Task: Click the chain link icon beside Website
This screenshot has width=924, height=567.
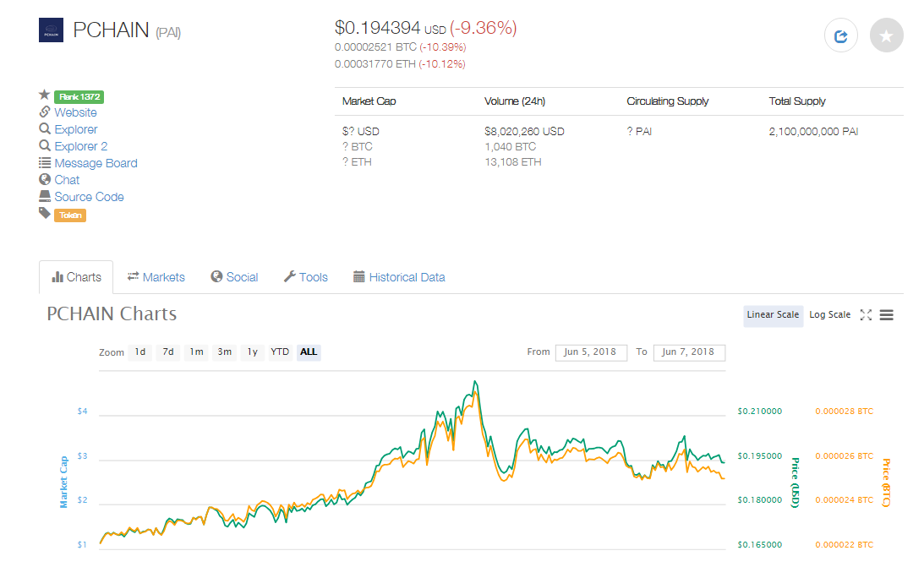Action: 45,112
